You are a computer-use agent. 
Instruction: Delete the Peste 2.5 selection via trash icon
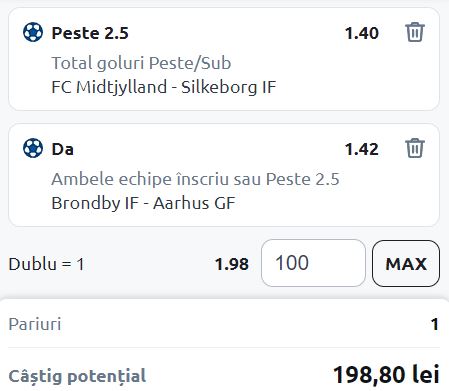click(x=415, y=32)
